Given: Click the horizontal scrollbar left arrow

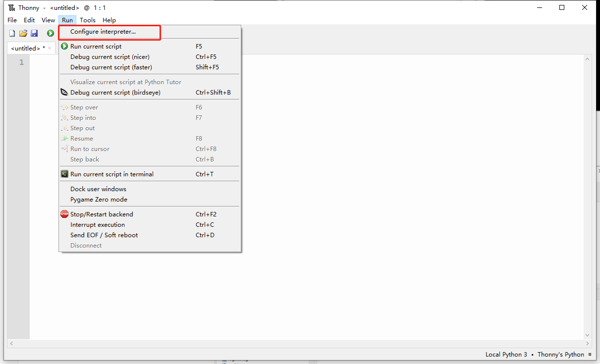Looking at the screenshot, I should point(11,343).
